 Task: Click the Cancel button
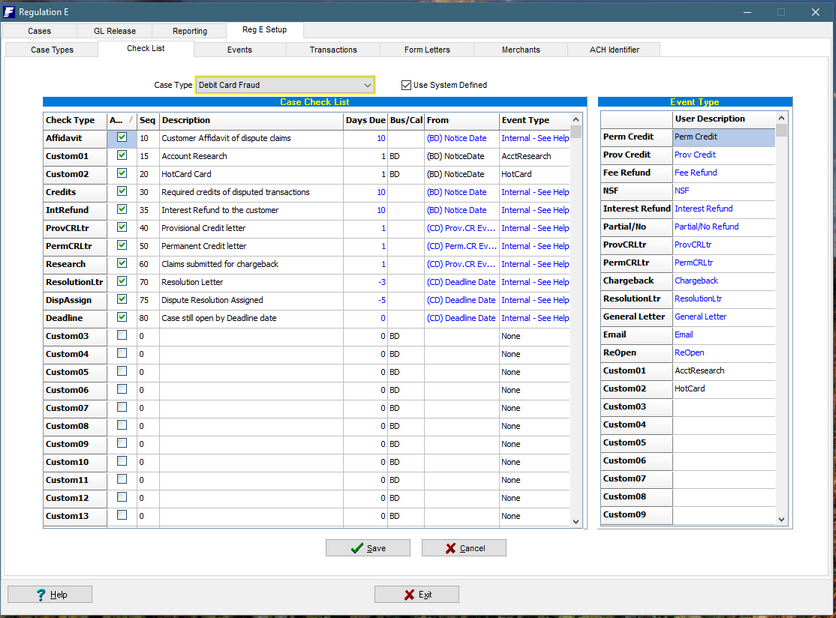(x=463, y=548)
